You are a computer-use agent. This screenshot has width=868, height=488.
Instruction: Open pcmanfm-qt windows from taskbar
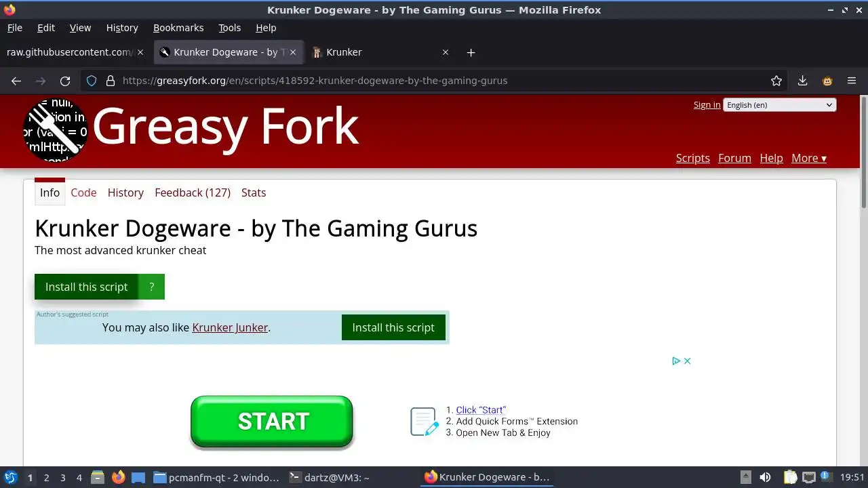click(216, 477)
